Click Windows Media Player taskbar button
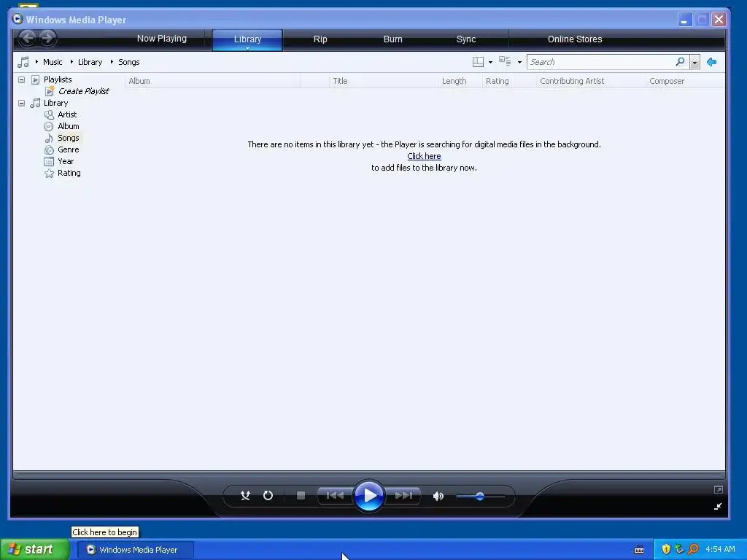This screenshot has height=560, width=747. point(136,550)
